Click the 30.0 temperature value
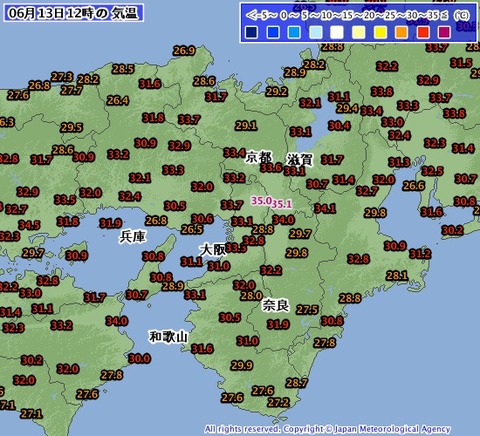Screen dimensions: 480x436 click(140, 359)
